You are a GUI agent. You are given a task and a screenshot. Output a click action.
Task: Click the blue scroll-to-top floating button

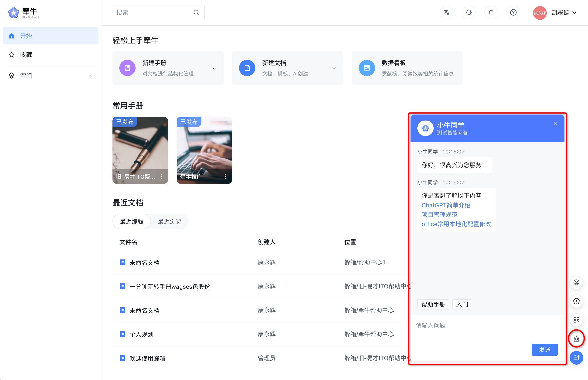pos(576,358)
